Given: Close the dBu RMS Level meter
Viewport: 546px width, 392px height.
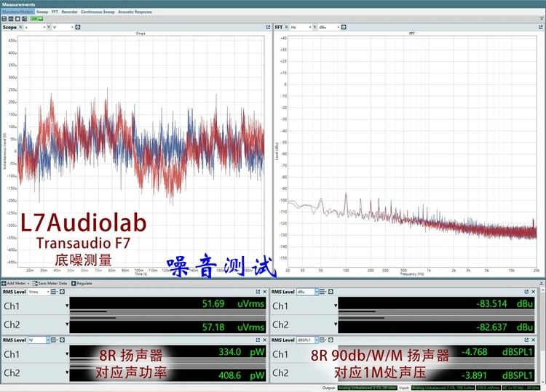Looking at the screenshot, I should click(540, 292).
